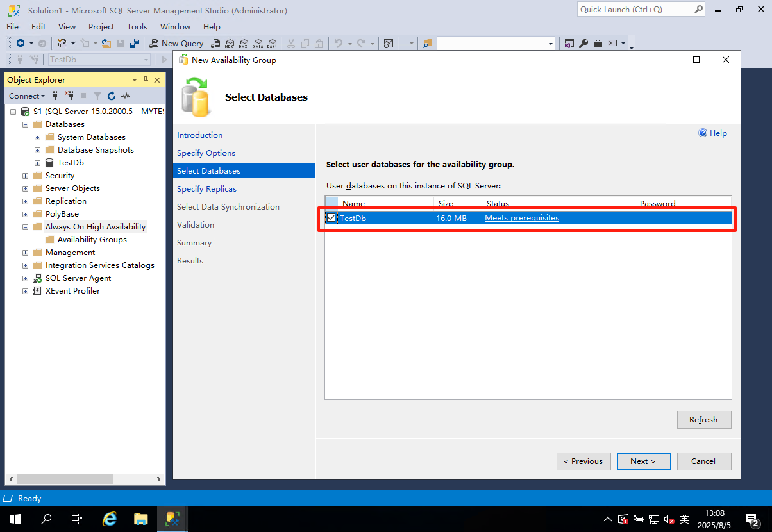Click the Cancel button
Image resolution: width=772 pixels, height=532 pixels.
click(703, 461)
